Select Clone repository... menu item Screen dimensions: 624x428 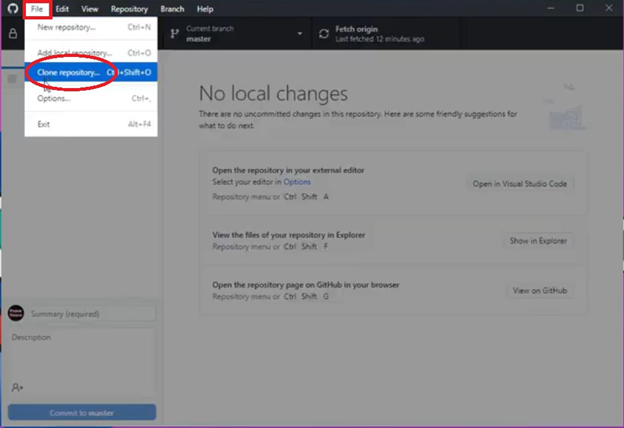point(91,72)
